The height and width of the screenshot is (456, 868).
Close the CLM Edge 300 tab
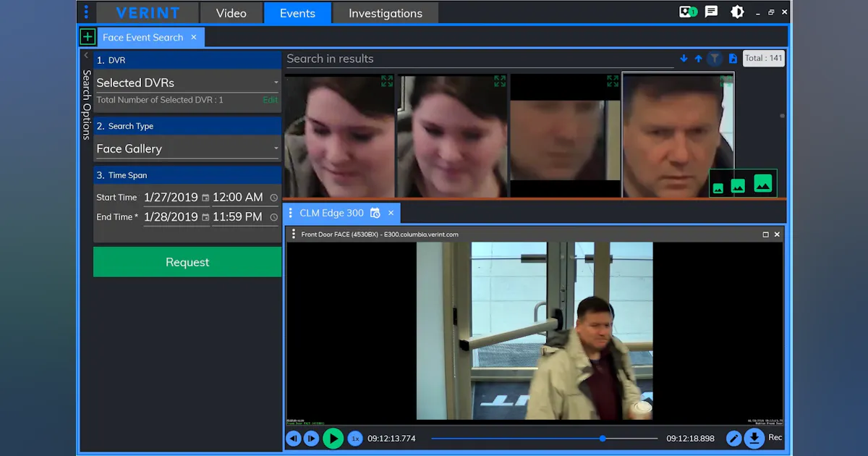(x=391, y=213)
